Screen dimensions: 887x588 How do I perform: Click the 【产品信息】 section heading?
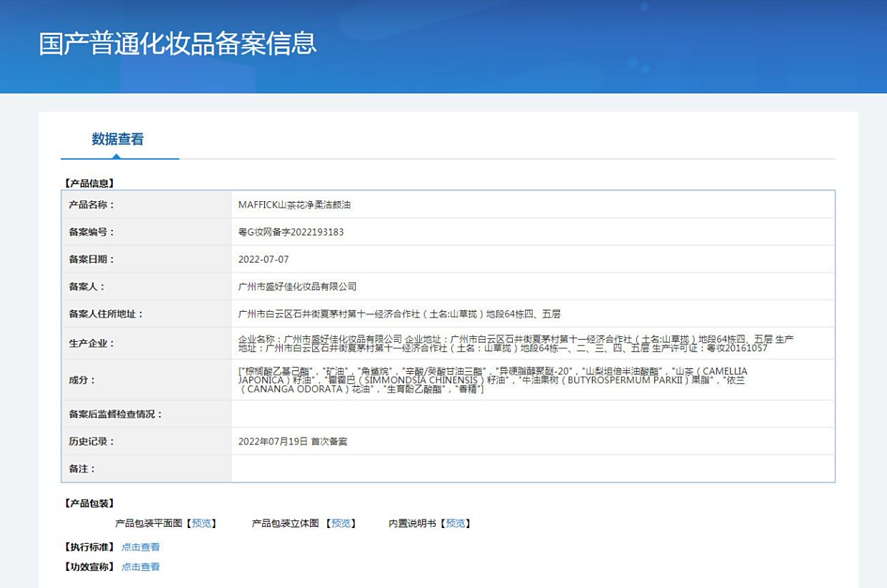point(89,183)
